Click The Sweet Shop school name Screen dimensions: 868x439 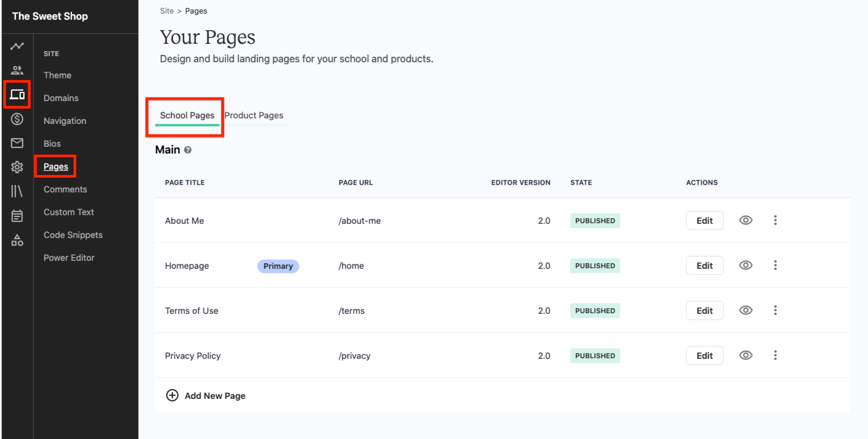(50, 16)
